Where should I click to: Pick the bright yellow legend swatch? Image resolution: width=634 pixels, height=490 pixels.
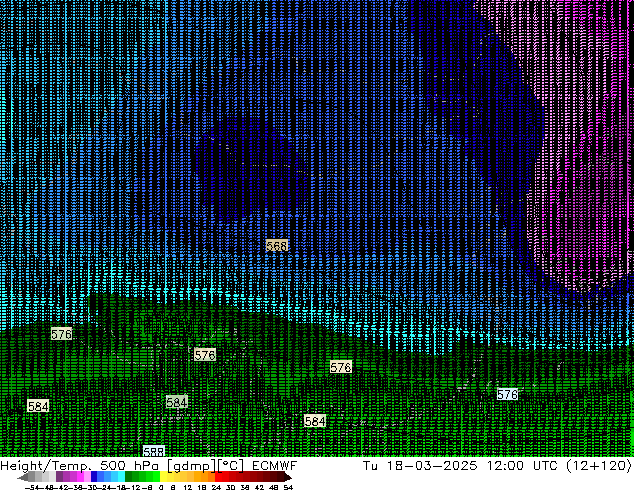[163, 477]
